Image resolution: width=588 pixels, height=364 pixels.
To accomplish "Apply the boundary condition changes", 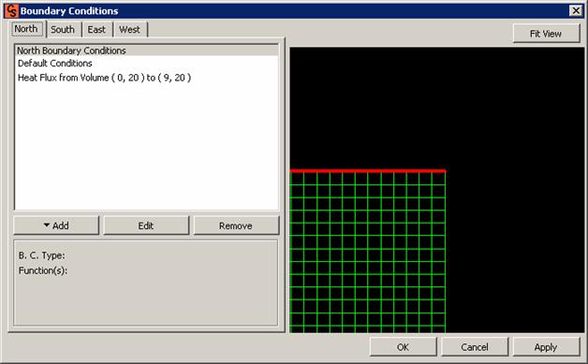I will pos(546,347).
